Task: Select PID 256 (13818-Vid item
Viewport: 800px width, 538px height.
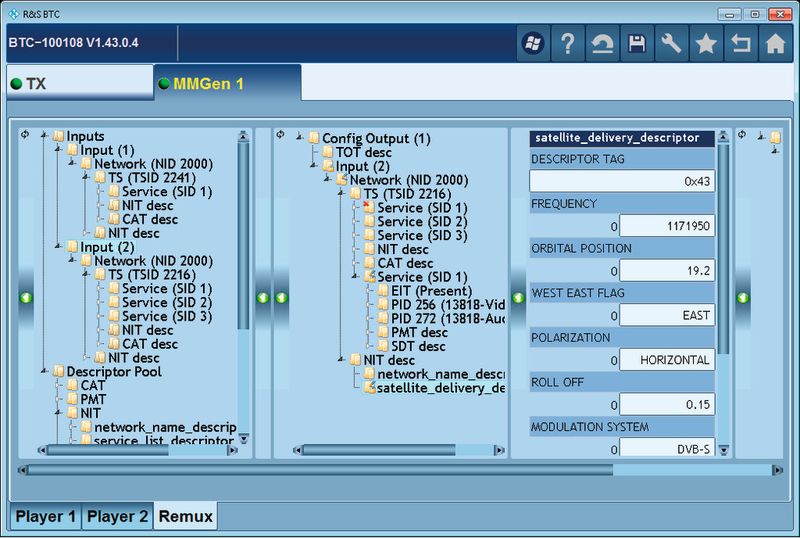Action: tap(448, 305)
